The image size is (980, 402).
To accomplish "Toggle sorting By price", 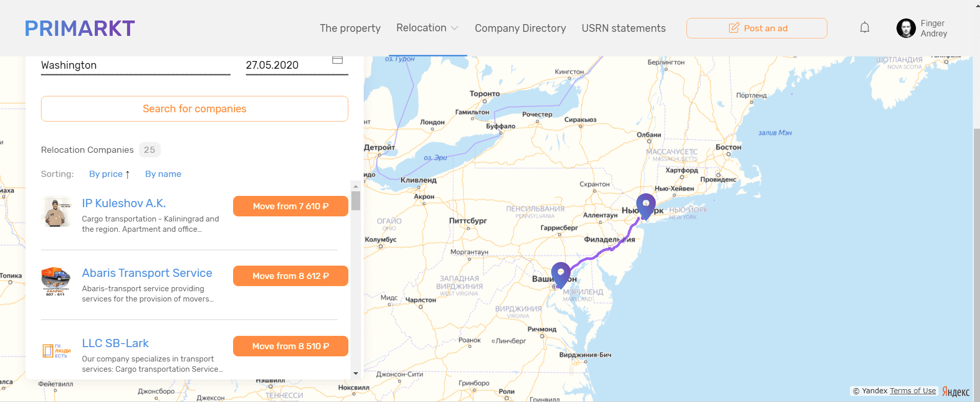I will pos(110,174).
